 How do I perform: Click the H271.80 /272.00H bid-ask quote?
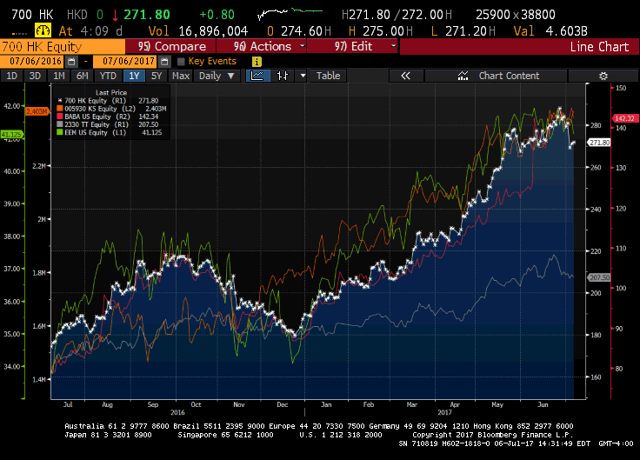click(397, 15)
